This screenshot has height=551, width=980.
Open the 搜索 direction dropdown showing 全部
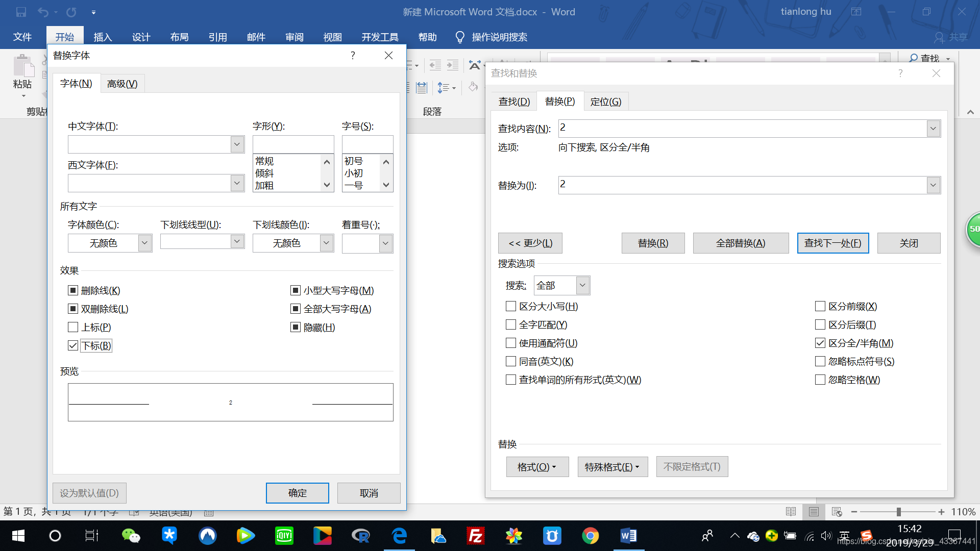click(582, 285)
